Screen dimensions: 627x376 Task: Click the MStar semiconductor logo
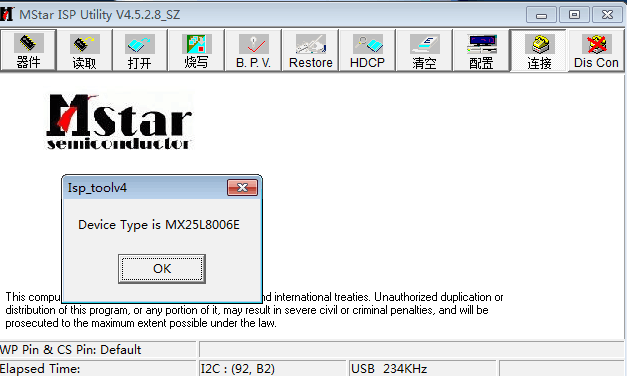119,122
